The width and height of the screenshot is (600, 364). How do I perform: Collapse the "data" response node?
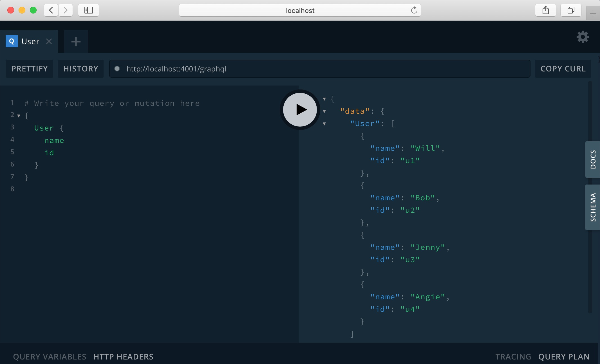click(324, 111)
